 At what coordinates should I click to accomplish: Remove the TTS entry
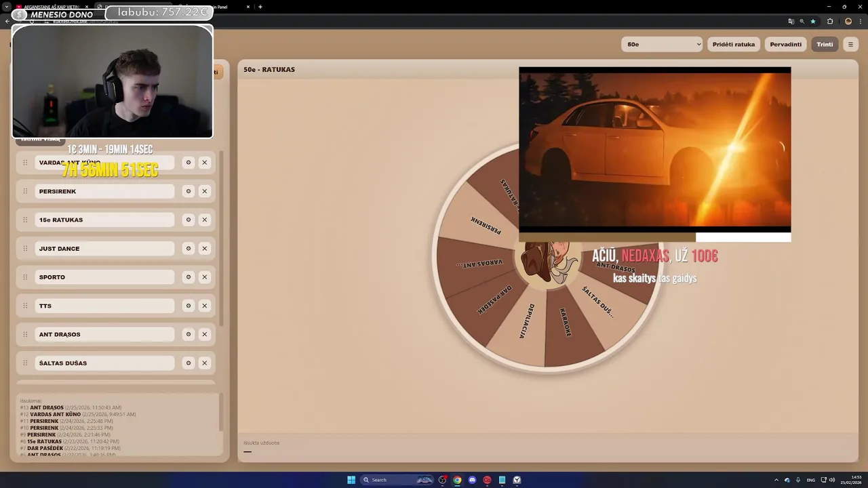(204, 306)
